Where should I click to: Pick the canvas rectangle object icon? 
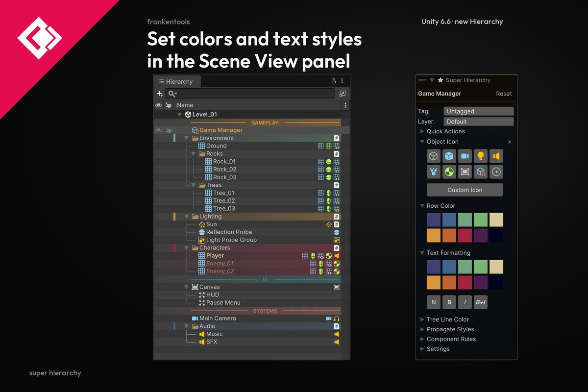pos(465,172)
